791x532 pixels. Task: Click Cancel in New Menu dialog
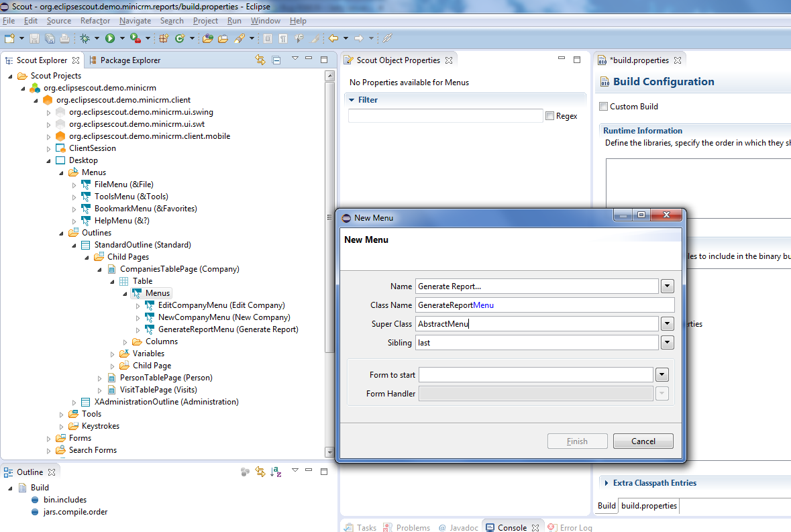point(643,441)
